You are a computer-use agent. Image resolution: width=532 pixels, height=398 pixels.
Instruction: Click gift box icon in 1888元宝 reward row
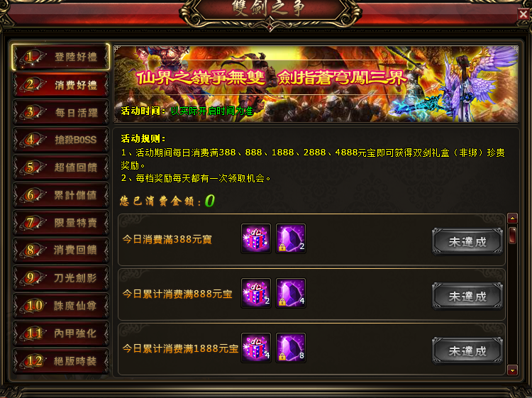click(256, 348)
